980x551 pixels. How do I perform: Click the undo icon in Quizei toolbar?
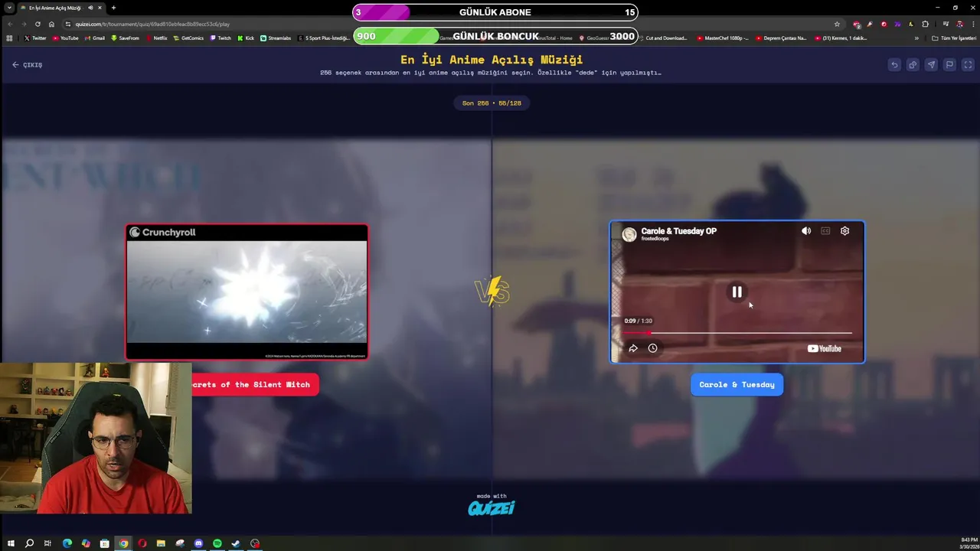coord(894,65)
